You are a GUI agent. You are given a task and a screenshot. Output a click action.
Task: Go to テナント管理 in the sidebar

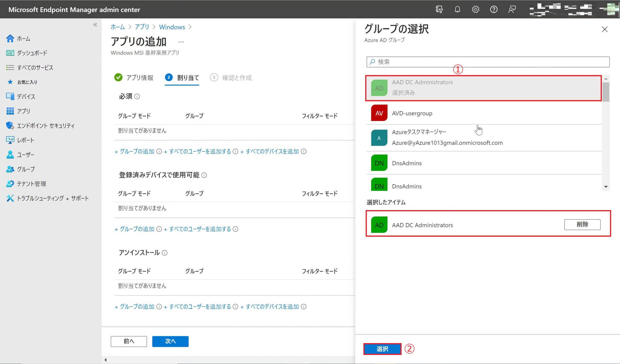pos(31,184)
